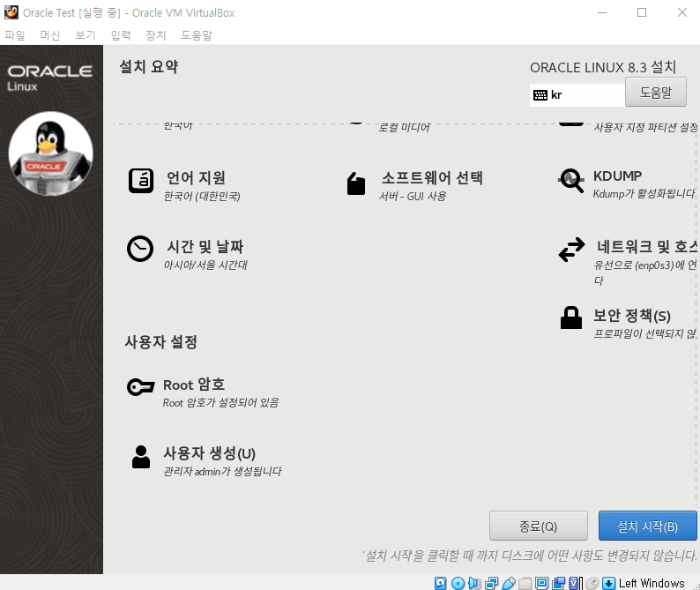This screenshot has height=590, width=700.
Task: Click the optical disc status icon
Action: [458, 583]
